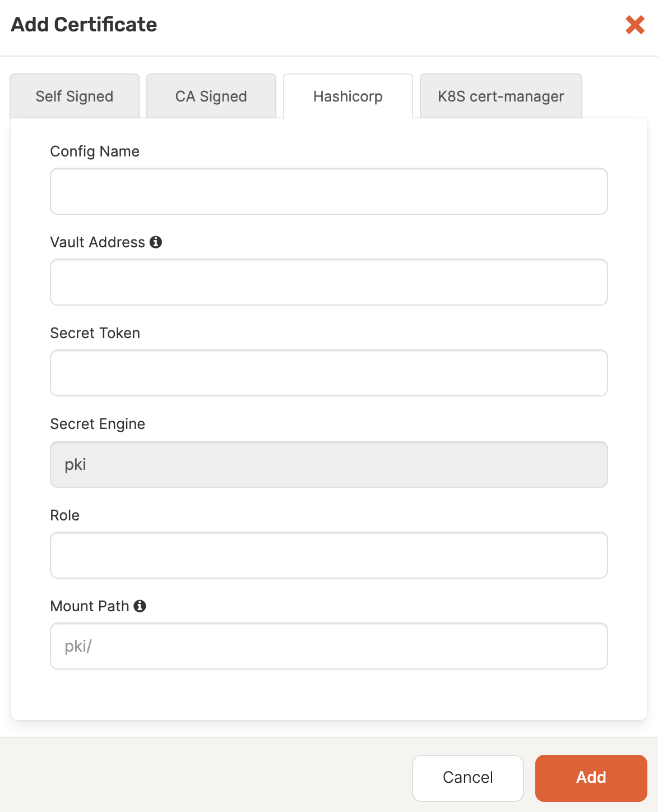The width and height of the screenshot is (658, 812).
Task: Click the Vault Address input field
Action: pyautogui.click(x=328, y=282)
